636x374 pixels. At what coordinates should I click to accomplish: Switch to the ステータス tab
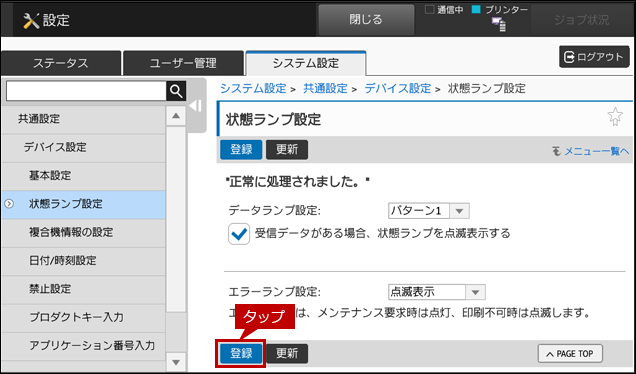pos(61,63)
